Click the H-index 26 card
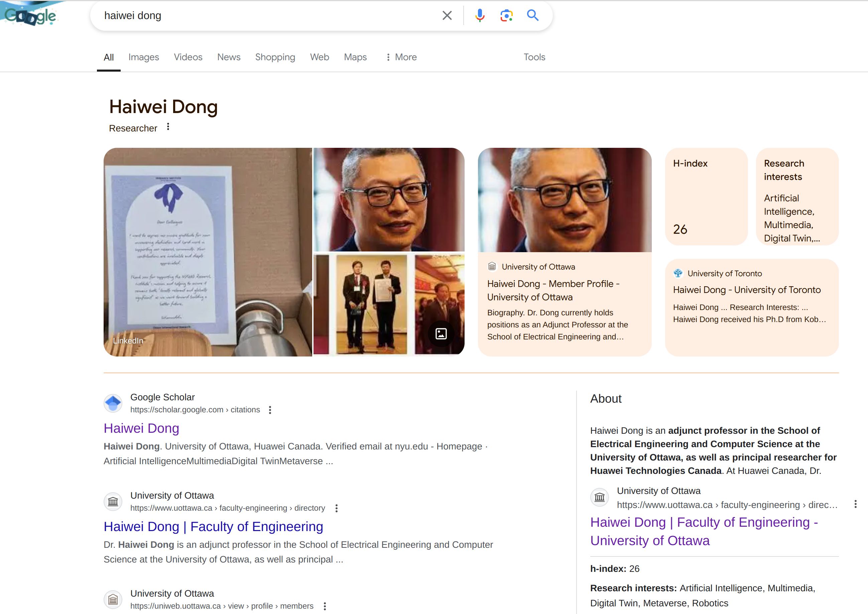The width and height of the screenshot is (868, 614). 706,197
